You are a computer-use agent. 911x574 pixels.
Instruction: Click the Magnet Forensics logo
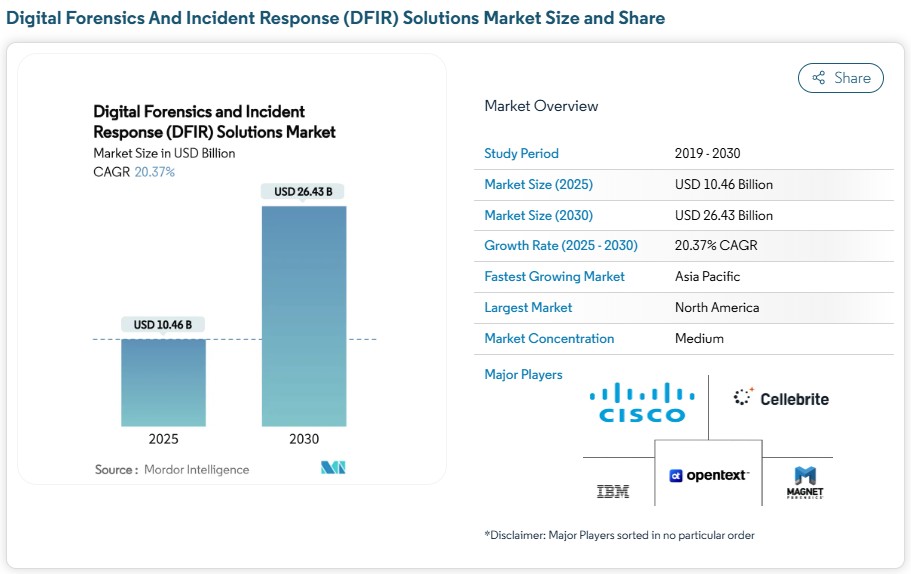pos(805,483)
